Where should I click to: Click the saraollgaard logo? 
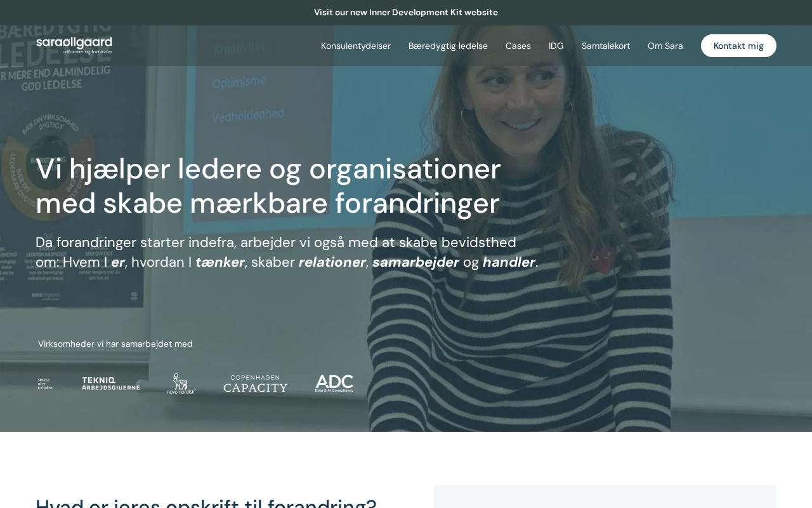coord(74,45)
